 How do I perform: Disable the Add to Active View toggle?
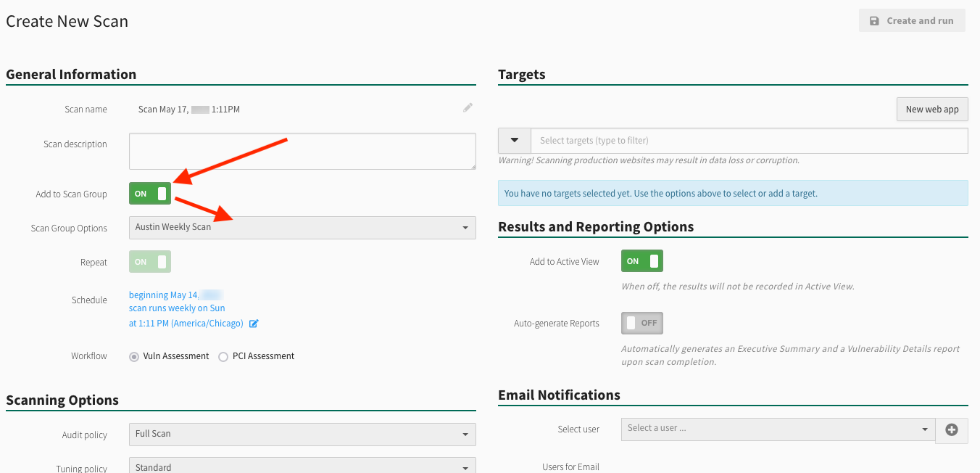coord(641,261)
